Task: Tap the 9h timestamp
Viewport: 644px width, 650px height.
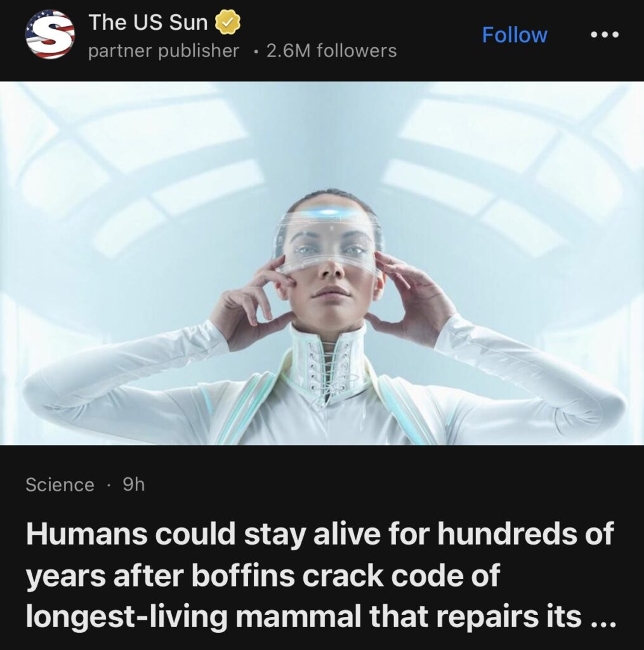Action: [134, 484]
